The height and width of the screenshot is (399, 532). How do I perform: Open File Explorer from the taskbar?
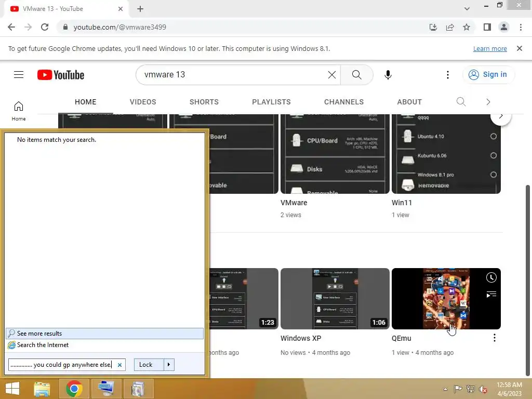point(42,389)
